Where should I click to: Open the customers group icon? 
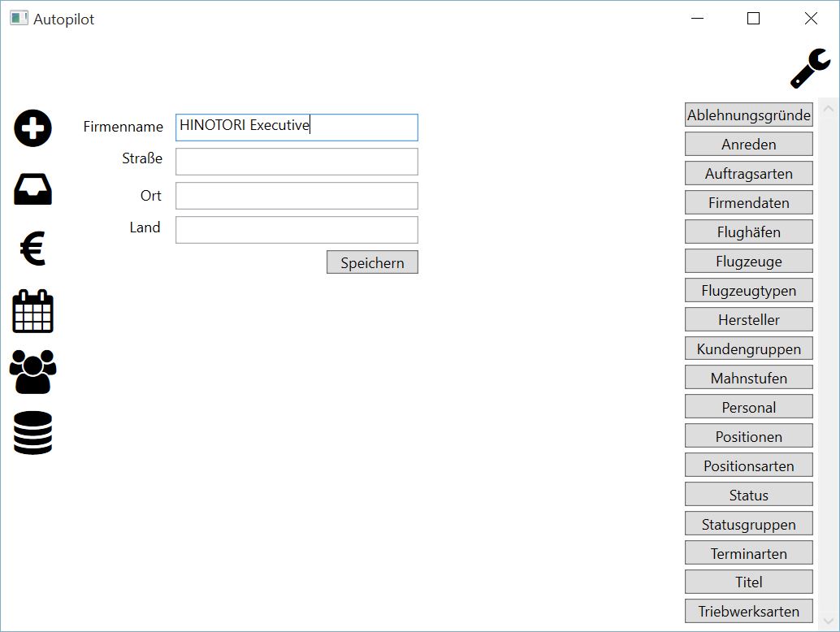(32, 372)
